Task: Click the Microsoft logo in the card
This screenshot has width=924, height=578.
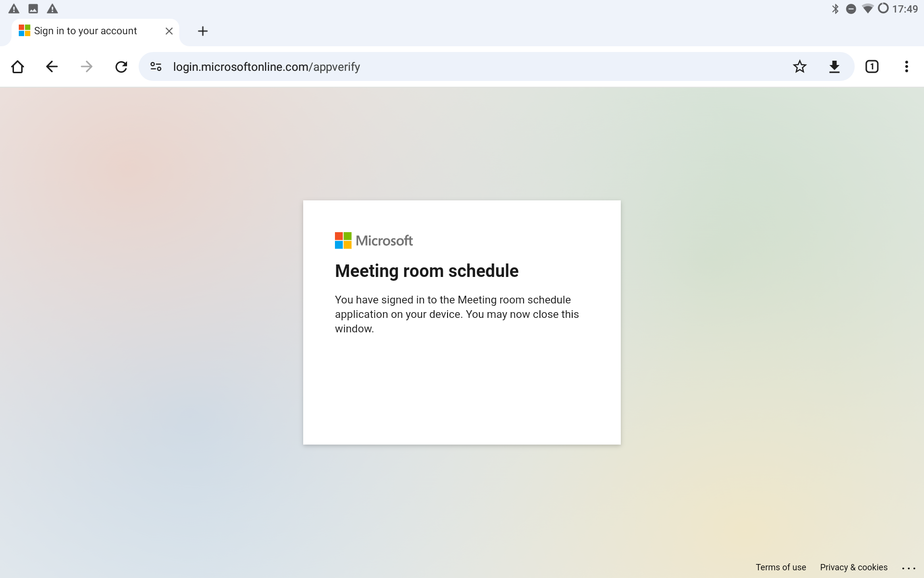Action: [374, 240]
